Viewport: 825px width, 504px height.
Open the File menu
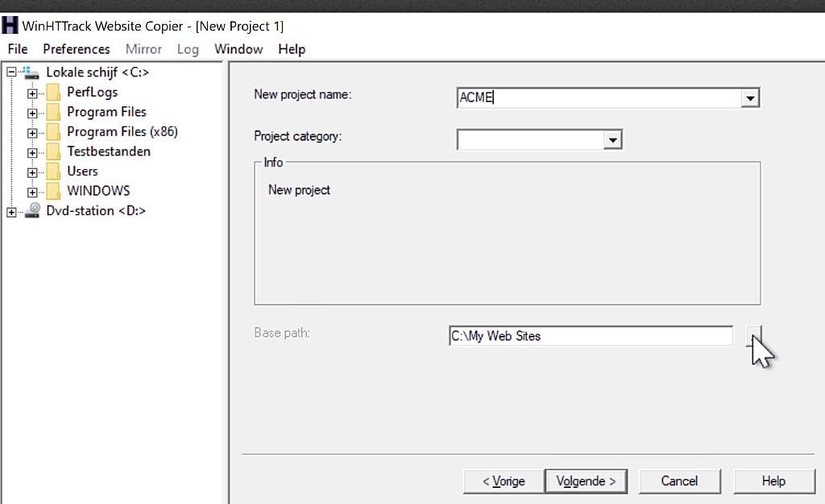(x=18, y=49)
